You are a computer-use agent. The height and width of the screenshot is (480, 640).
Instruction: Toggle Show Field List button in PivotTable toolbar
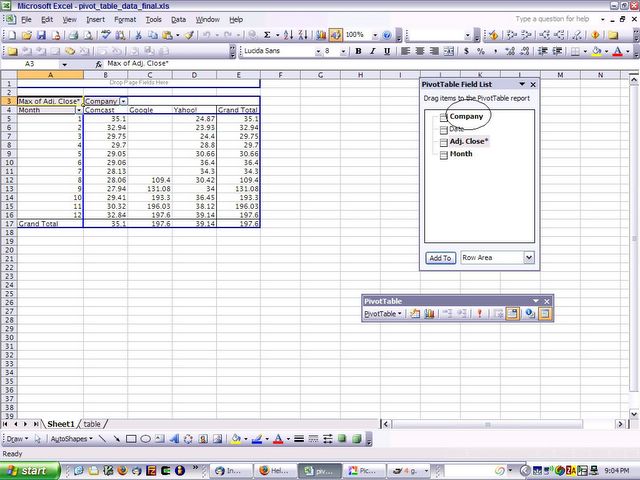tap(545, 313)
